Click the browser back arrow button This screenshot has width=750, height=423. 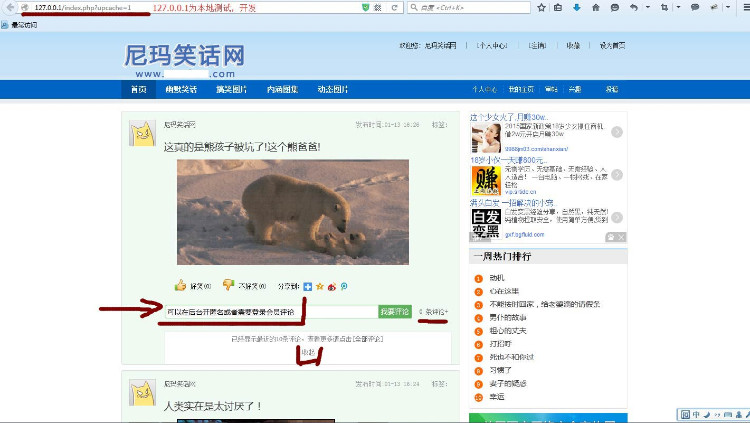pyautogui.click(x=10, y=7)
